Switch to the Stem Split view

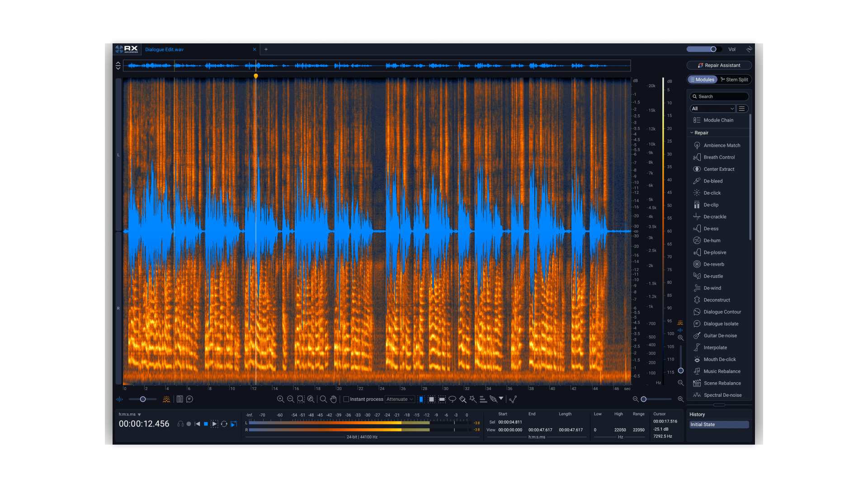(734, 80)
